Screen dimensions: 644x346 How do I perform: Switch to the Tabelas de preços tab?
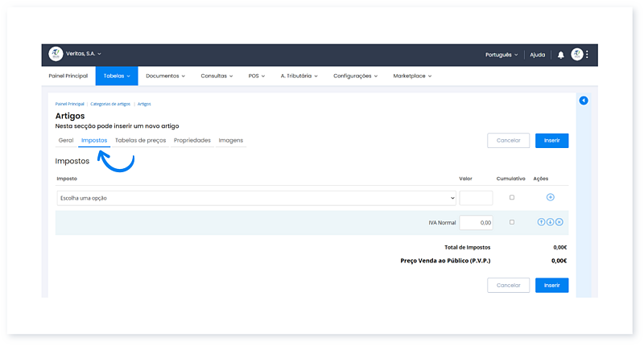[141, 140]
